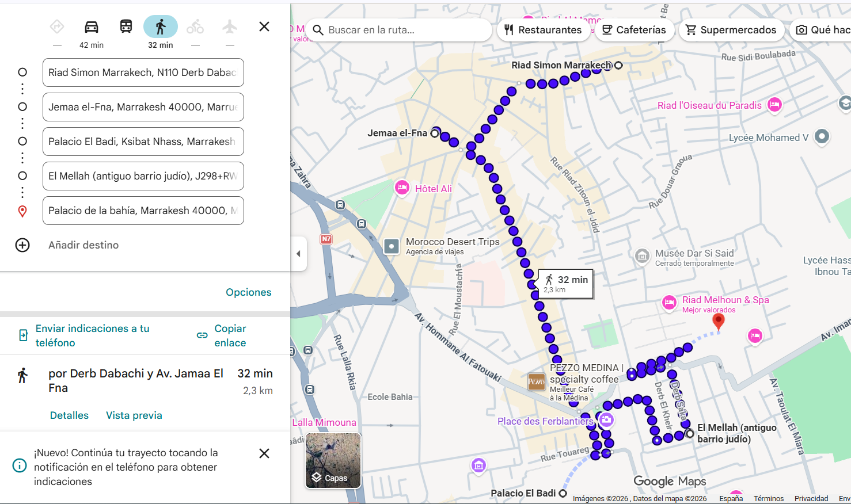This screenshot has width=851, height=504.
Task: Show Supermercados along the route
Action: click(731, 30)
